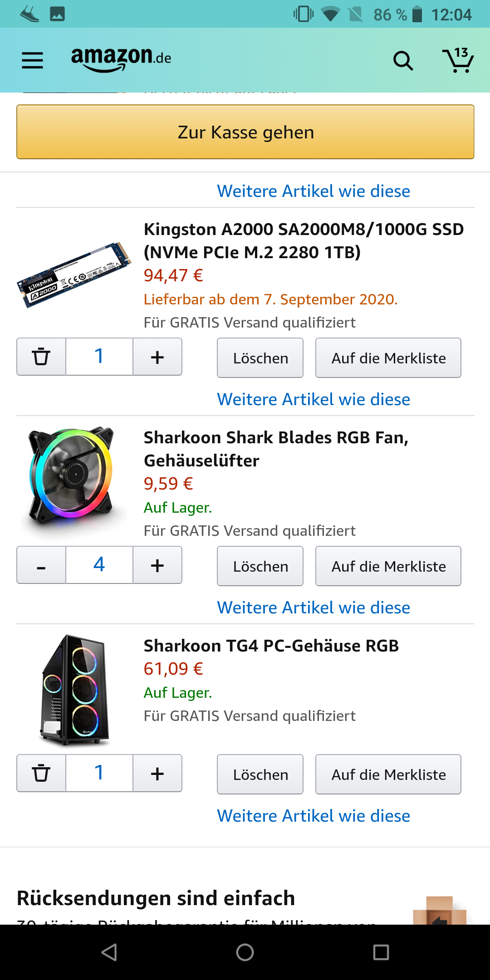Edit the fan quantity field showing 4
The height and width of the screenshot is (980, 490).
click(99, 565)
